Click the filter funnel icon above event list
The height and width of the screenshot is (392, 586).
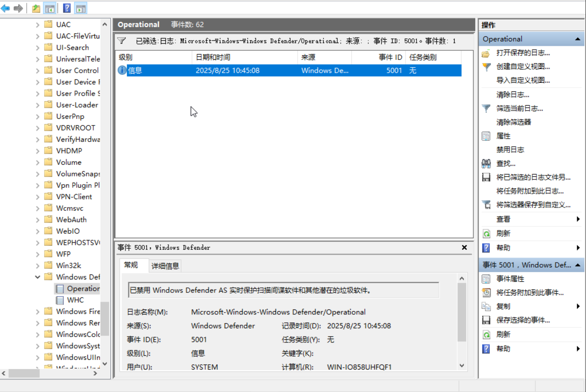(121, 41)
